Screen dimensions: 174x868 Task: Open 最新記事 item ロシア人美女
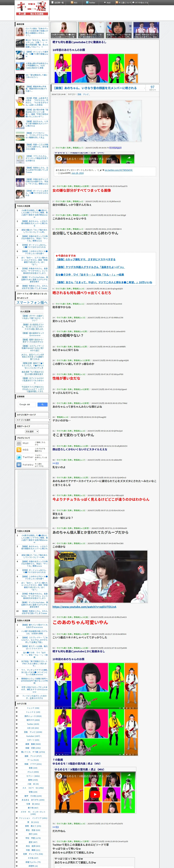tap(37, 32)
